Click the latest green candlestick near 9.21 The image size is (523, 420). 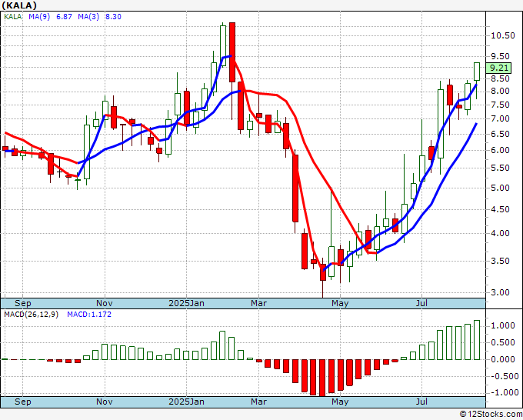pos(477,72)
